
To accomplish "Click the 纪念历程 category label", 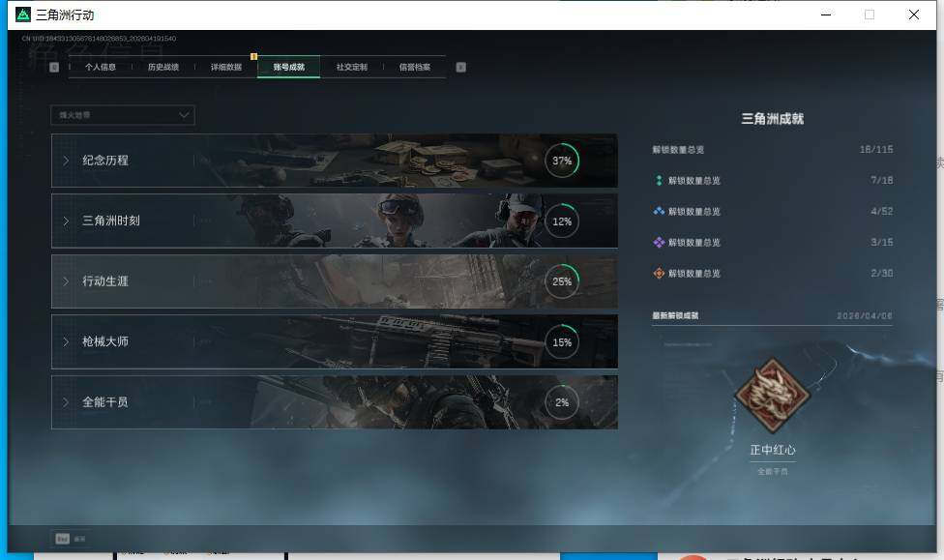I will [x=105, y=161].
